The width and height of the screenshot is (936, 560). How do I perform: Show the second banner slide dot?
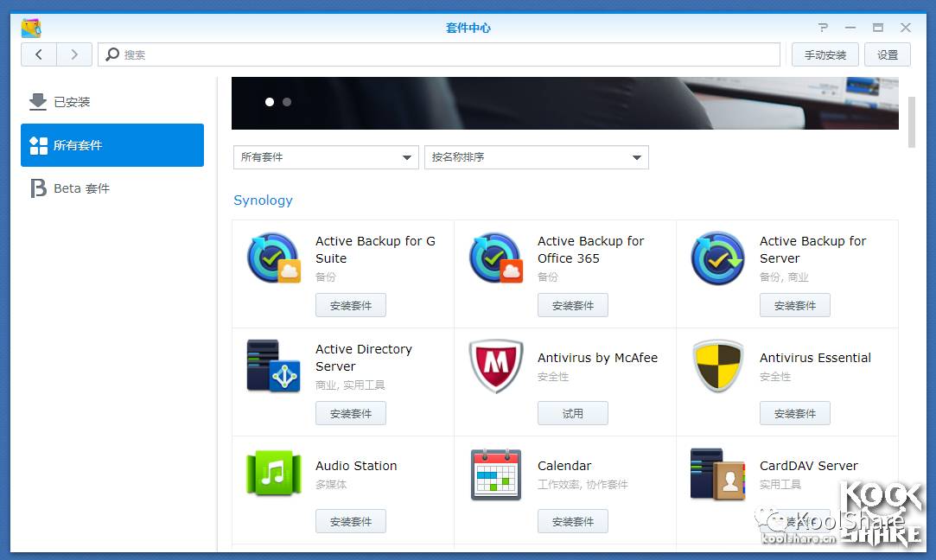(x=287, y=102)
